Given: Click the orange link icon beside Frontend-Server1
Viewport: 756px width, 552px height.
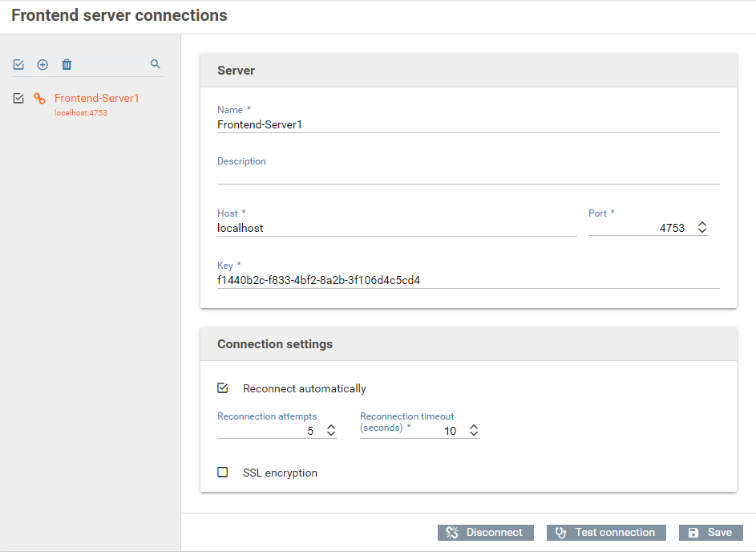Looking at the screenshot, I should (39, 99).
